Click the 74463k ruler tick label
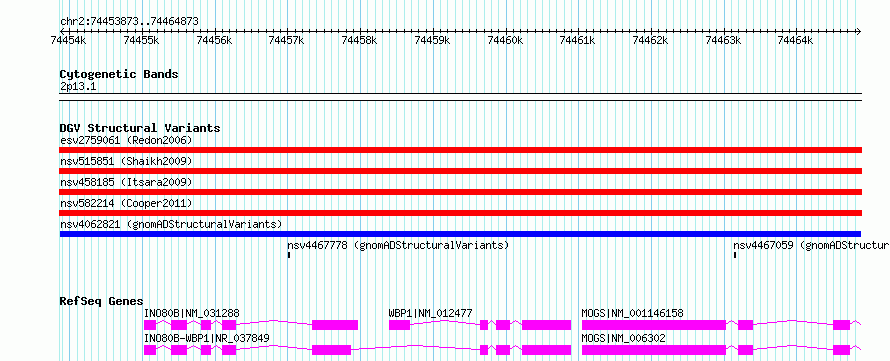 click(723, 40)
